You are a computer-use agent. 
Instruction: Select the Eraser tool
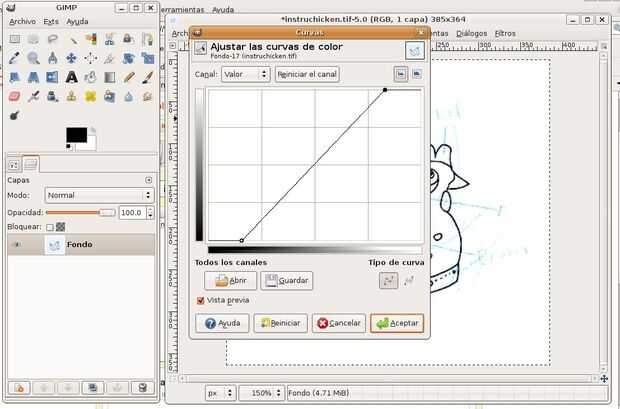tap(15, 96)
